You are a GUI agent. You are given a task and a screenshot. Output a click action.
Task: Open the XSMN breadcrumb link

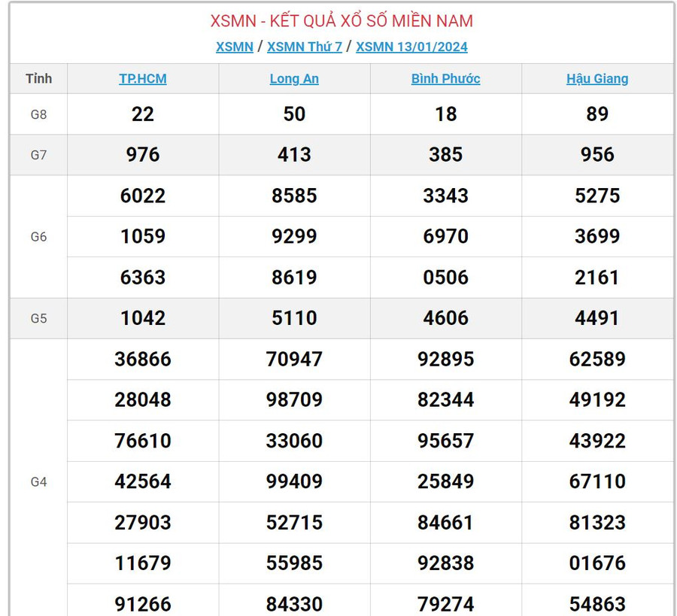[234, 47]
